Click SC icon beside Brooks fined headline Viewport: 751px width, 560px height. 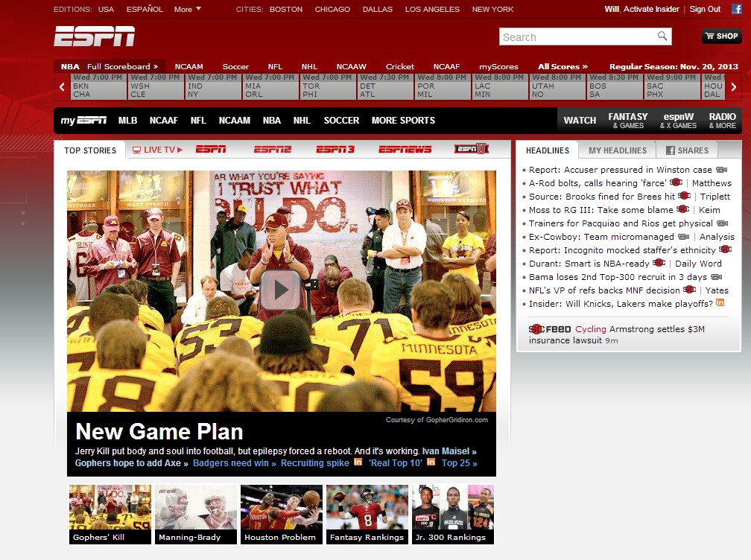point(685,196)
